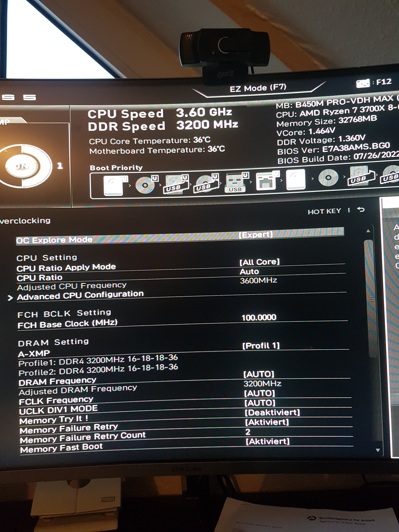Screen dimensions: 399x532
Task: Select UEFI USB key boot device icon
Action: [236, 182]
